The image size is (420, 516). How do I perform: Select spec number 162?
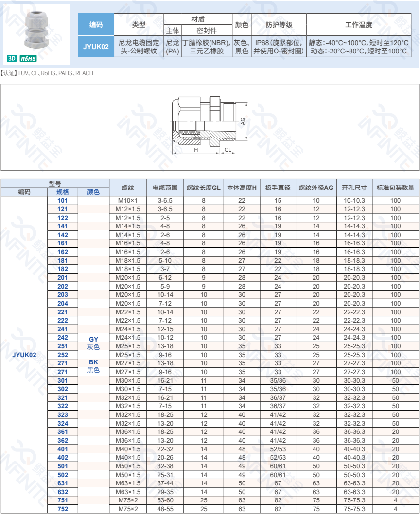point(63,252)
